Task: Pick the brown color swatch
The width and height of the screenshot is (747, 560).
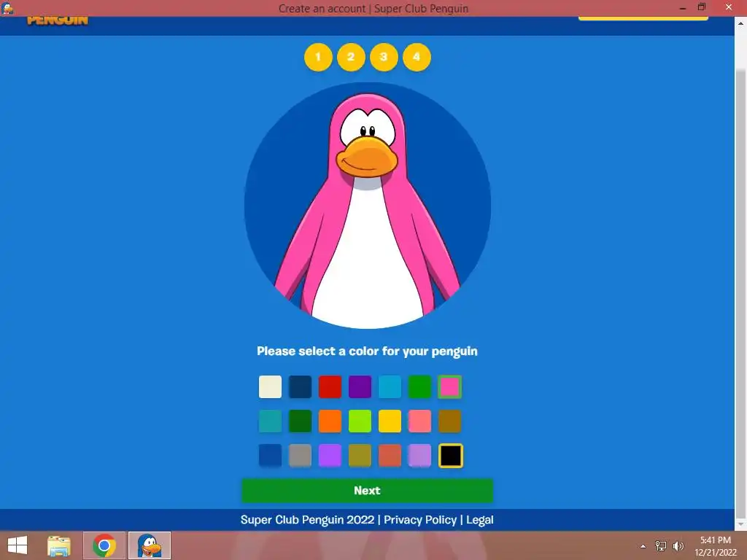Action: coord(449,421)
